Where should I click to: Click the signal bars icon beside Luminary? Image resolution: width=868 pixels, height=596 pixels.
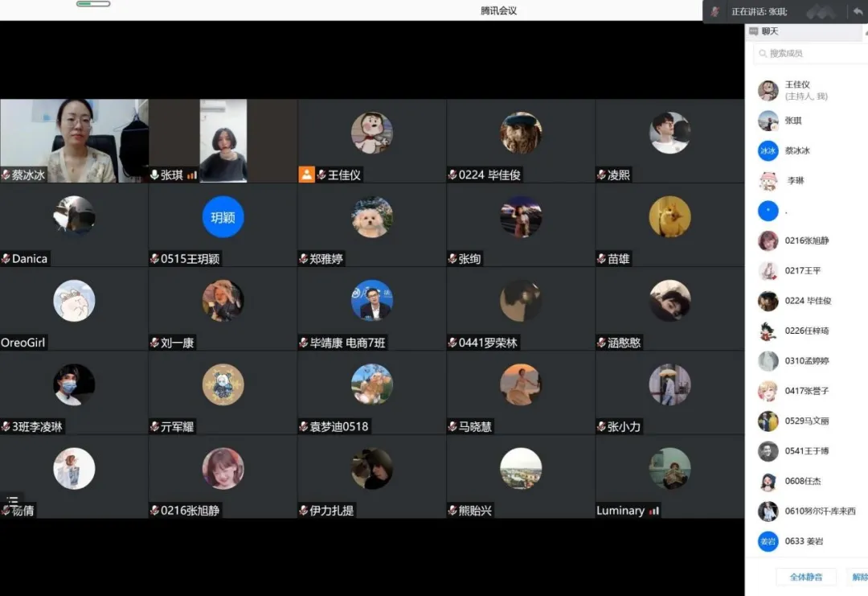[x=654, y=511]
